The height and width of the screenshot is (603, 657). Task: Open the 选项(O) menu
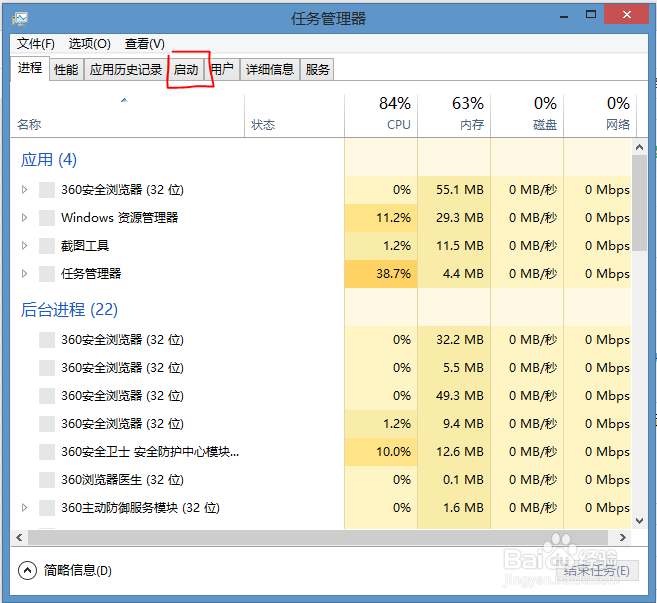click(89, 44)
